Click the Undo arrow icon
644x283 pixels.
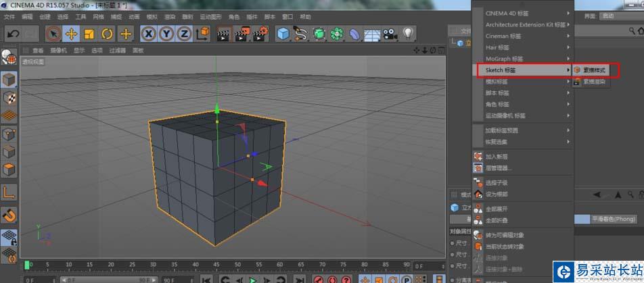pos(13,33)
